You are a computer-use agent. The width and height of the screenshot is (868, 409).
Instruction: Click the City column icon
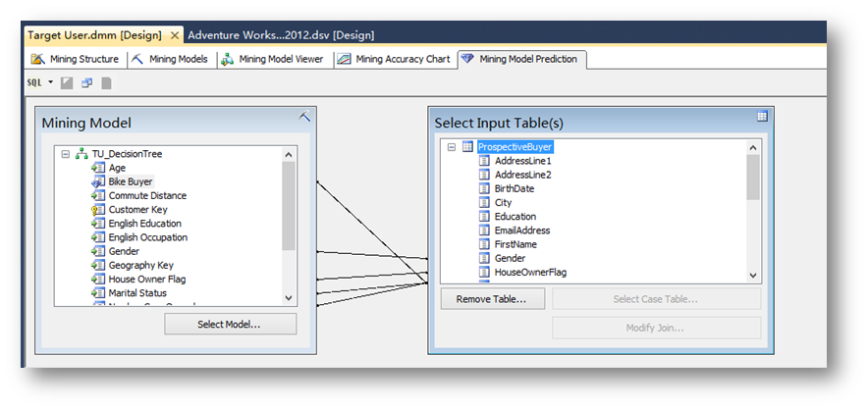click(484, 203)
